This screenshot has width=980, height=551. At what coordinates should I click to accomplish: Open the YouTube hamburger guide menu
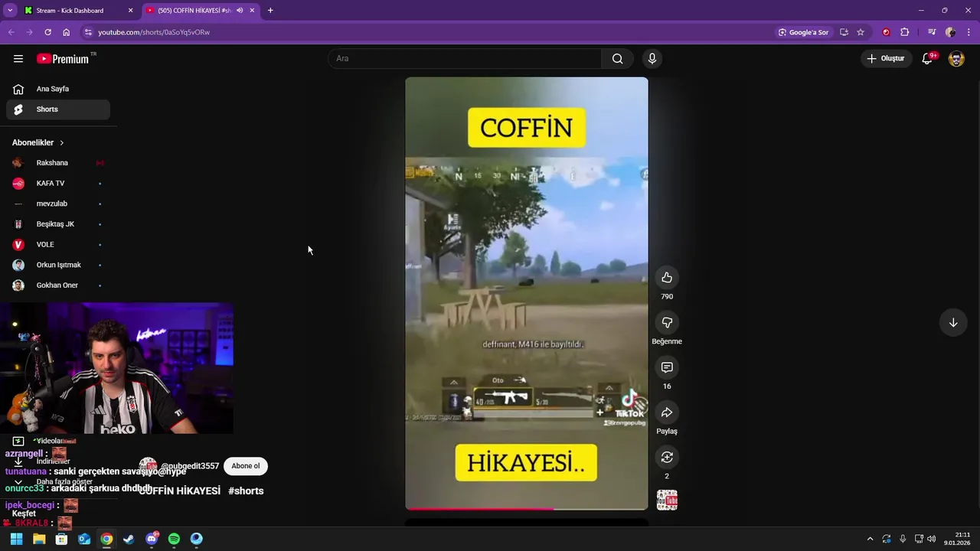pos(18,59)
